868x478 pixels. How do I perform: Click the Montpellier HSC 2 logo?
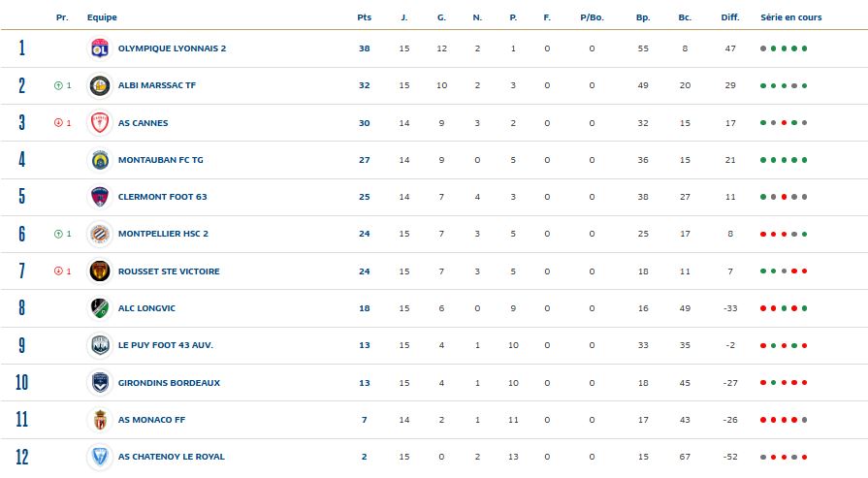click(99, 234)
